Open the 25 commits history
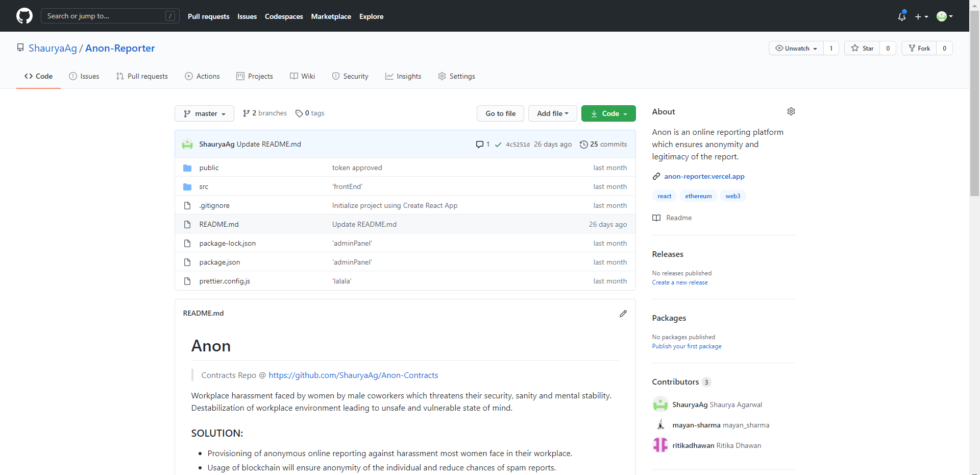 (603, 145)
